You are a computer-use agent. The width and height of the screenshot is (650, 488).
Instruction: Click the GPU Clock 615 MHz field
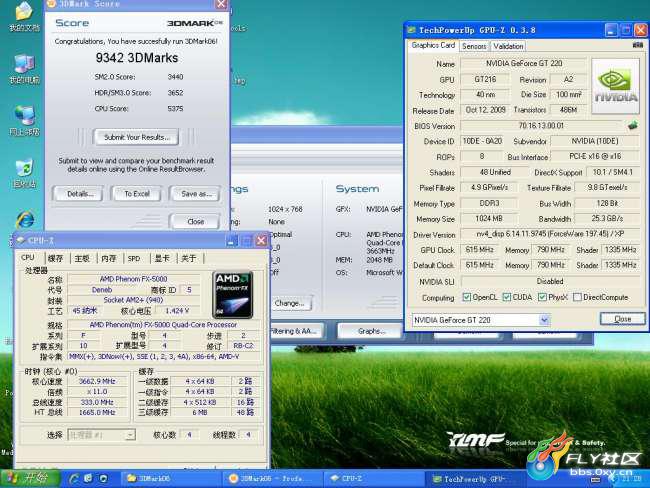coord(479,250)
